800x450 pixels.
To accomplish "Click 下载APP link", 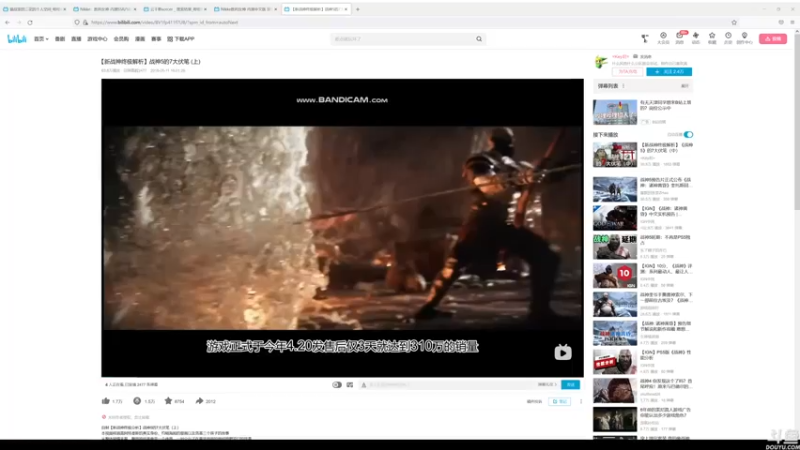I will 181,39.
